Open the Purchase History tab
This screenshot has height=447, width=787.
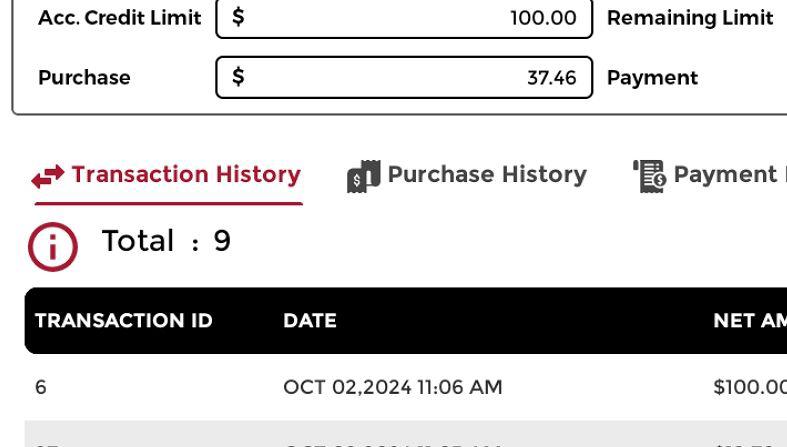[x=486, y=174]
